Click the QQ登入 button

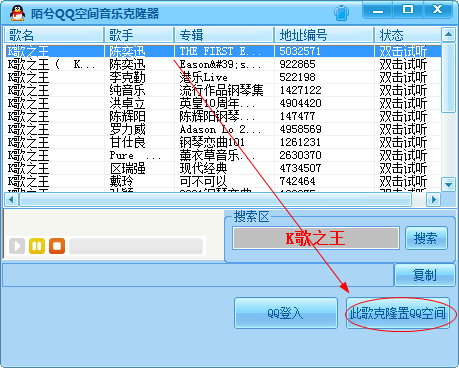coord(286,313)
